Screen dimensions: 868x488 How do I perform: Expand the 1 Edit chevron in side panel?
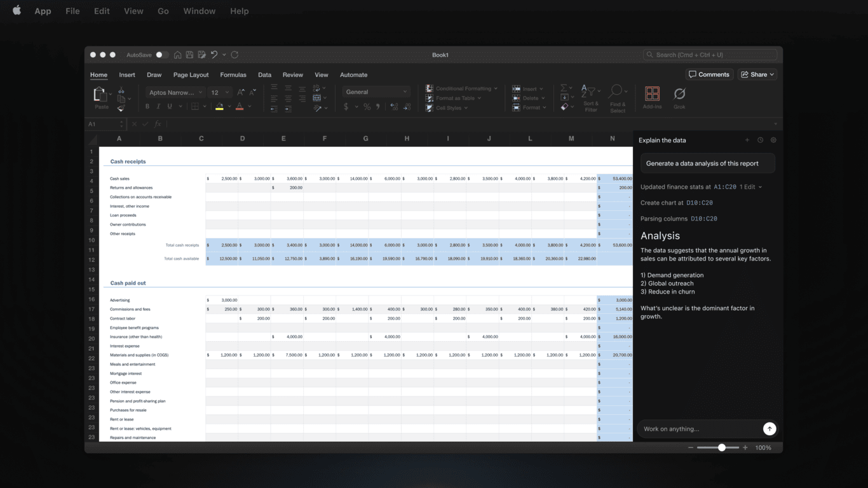click(x=760, y=187)
